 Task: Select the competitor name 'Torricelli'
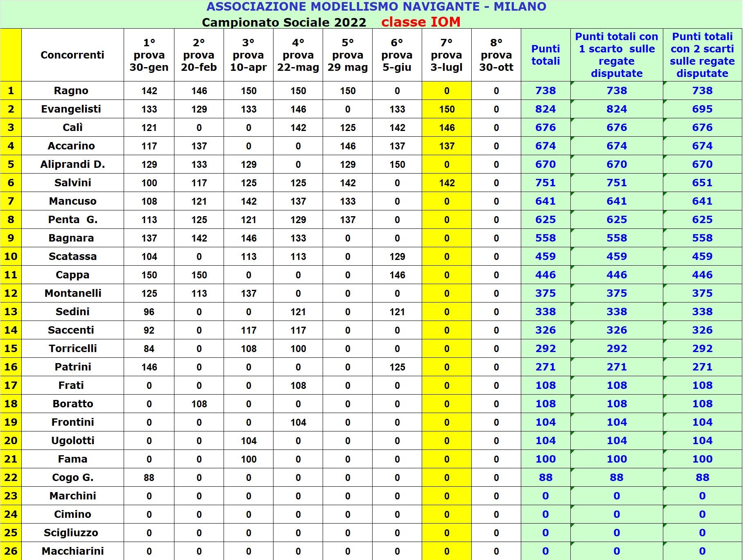[73, 349]
